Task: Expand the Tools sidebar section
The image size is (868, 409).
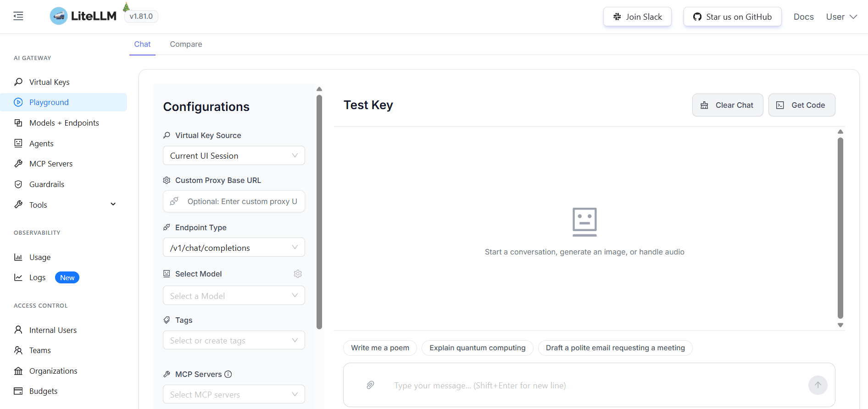Action: click(64, 204)
